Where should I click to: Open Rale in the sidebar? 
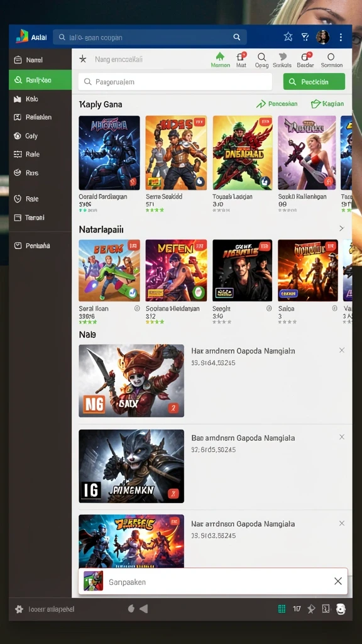tap(40, 154)
